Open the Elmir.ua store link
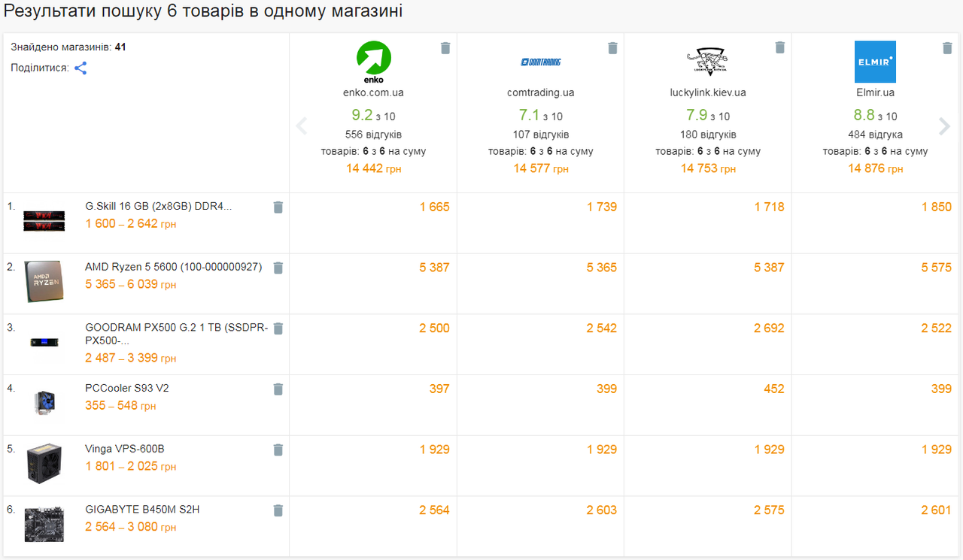The image size is (963, 560). 875,92
